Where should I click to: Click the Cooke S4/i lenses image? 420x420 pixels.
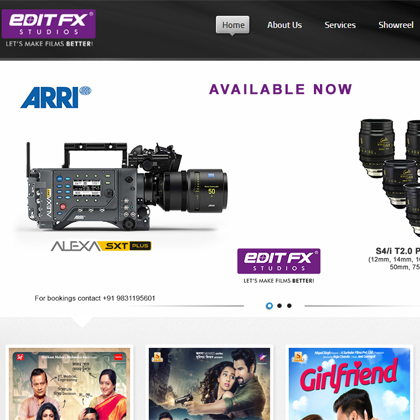point(389,177)
